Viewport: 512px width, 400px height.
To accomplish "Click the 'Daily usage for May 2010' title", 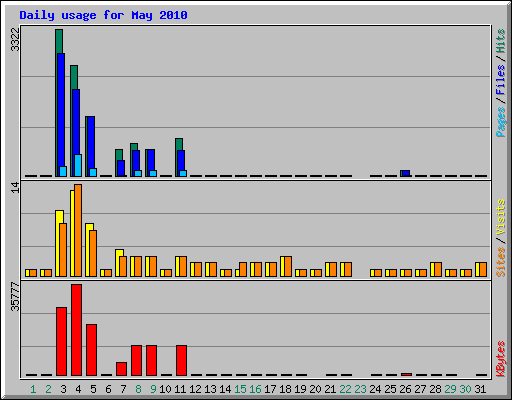I will (x=103, y=15).
